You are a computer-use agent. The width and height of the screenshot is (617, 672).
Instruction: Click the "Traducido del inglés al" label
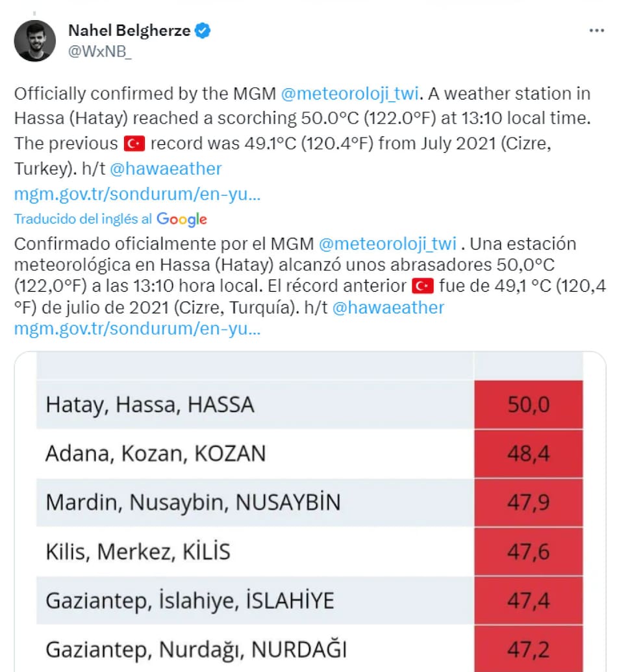pos(83,219)
